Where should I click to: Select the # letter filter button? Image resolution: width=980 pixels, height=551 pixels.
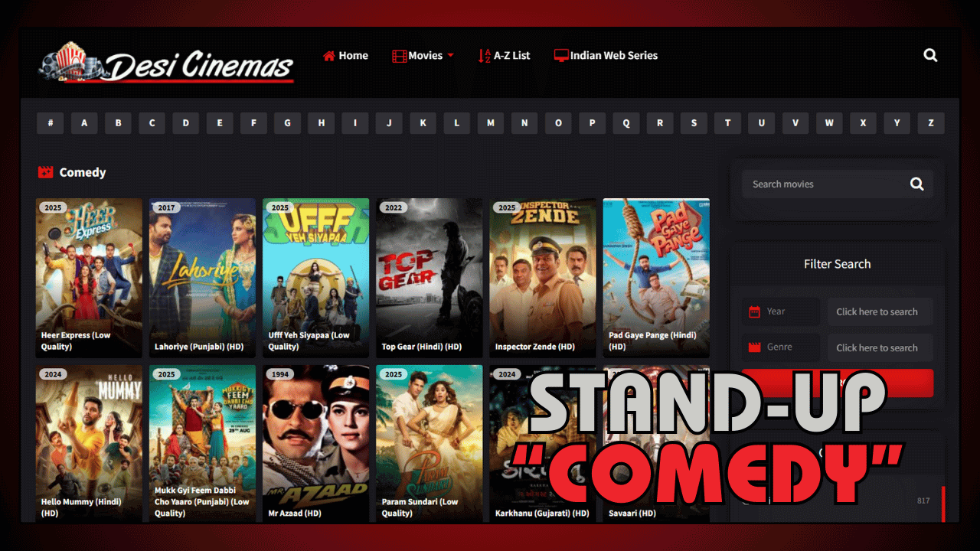pos(51,123)
